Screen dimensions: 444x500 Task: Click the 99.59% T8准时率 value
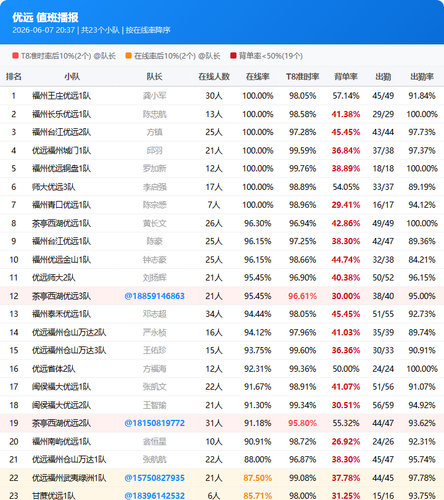pos(302,151)
